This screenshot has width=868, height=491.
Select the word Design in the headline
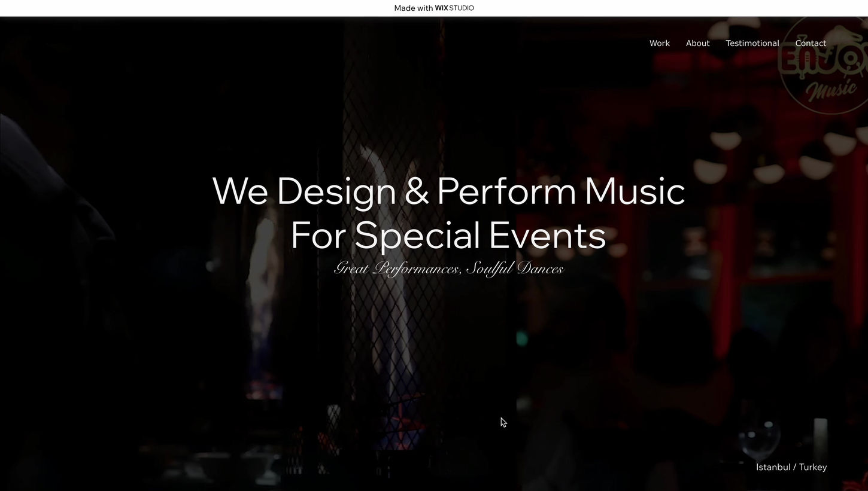click(336, 191)
